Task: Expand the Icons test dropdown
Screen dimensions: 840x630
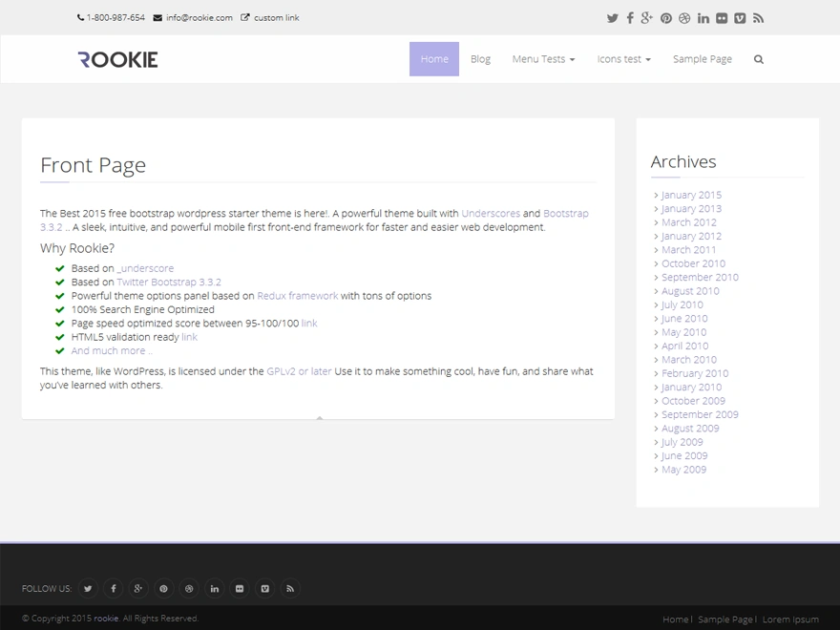Action: click(623, 59)
